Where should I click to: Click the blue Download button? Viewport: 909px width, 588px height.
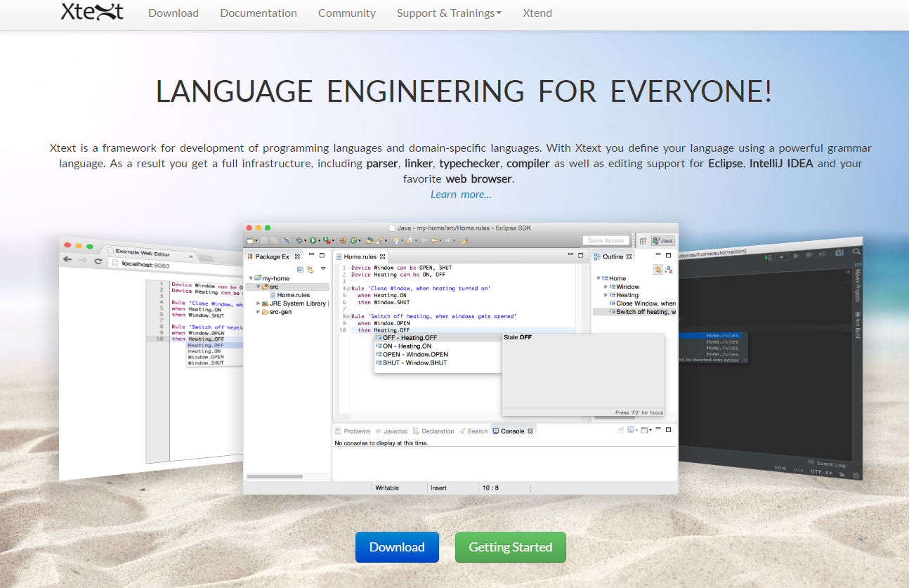click(x=397, y=547)
